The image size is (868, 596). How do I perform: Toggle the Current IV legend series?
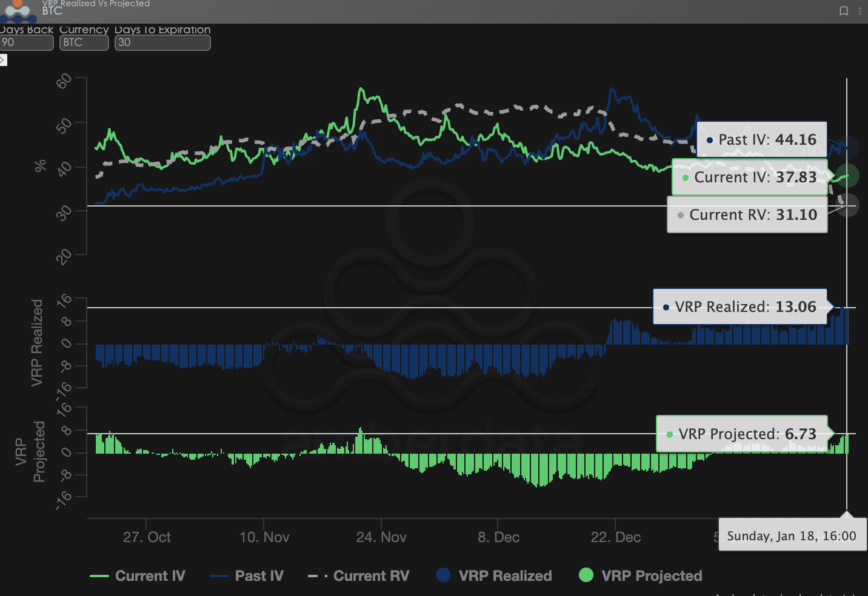138,576
